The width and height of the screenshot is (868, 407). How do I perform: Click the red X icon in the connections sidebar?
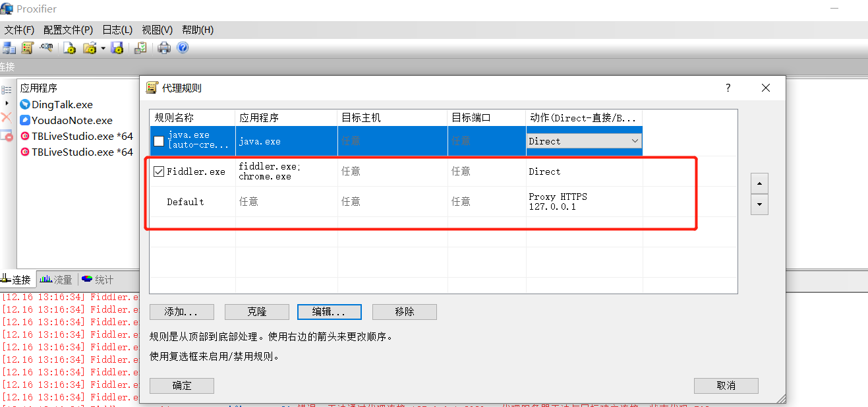point(7,117)
